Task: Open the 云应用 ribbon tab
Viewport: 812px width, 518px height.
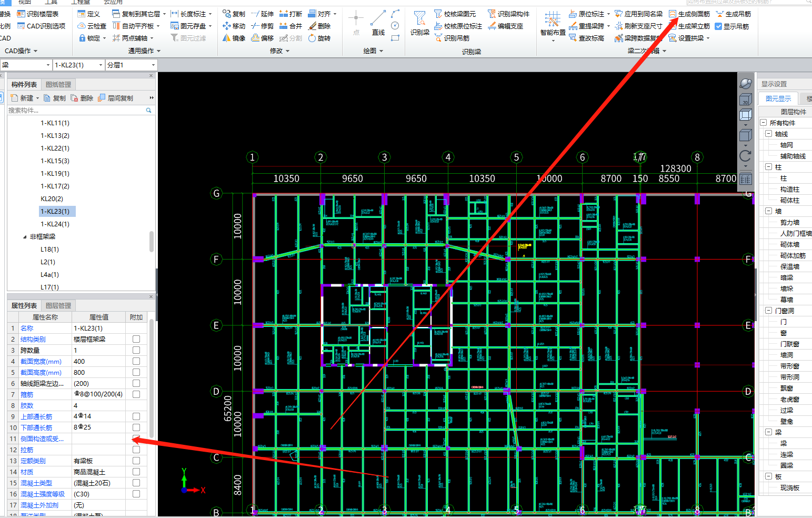Action: [x=113, y=2]
